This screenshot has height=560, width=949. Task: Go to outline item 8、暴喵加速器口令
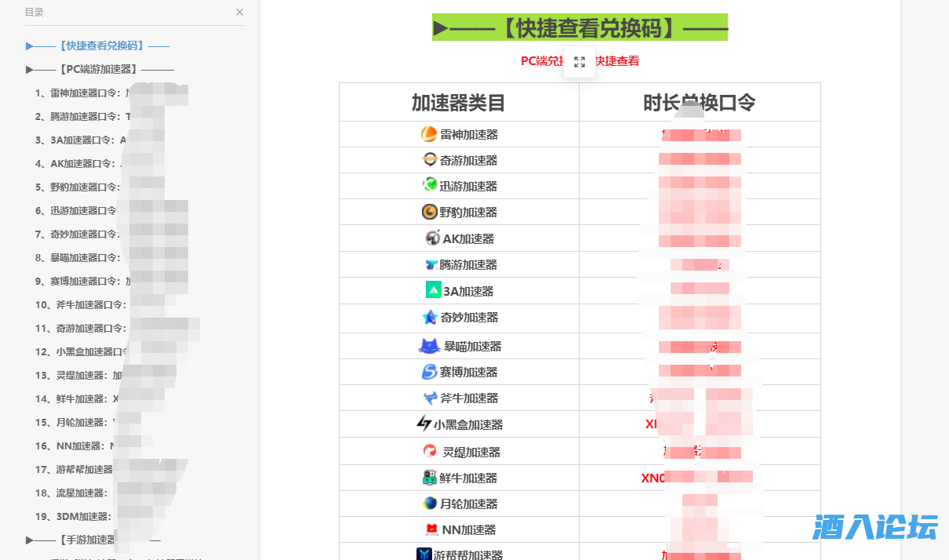pyautogui.click(x=78, y=257)
